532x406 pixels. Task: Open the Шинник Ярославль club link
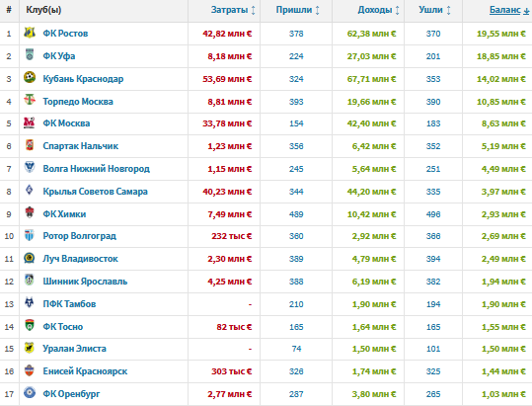pyautogui.click(x=85, y=282)
